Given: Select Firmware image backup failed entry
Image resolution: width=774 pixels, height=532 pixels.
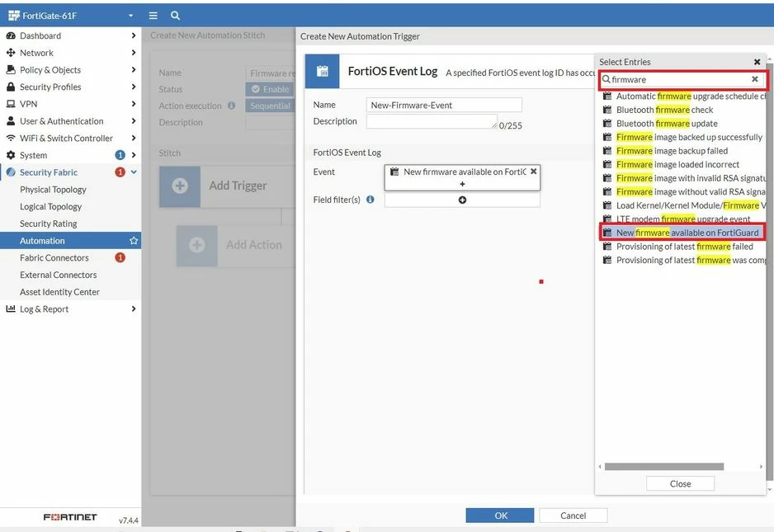Looking at the screenshot, I should click(x=684, y=150).
